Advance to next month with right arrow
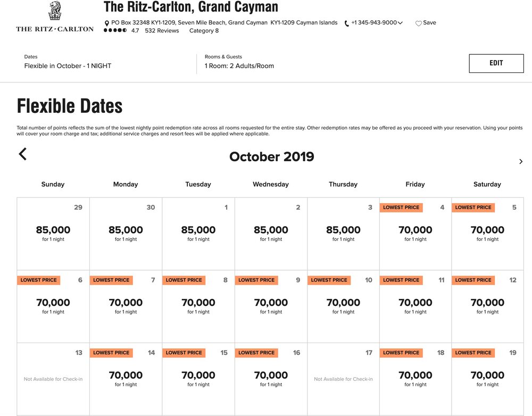 coord(521,162)
